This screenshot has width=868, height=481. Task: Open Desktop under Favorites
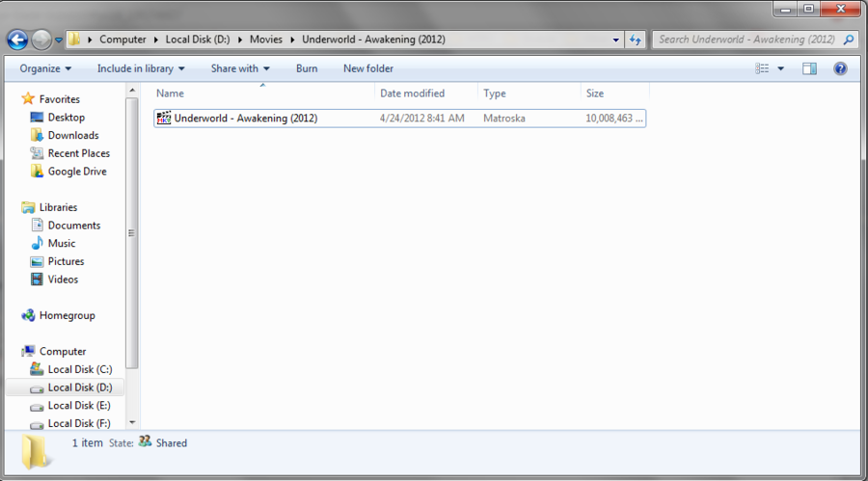click(66, 118)
